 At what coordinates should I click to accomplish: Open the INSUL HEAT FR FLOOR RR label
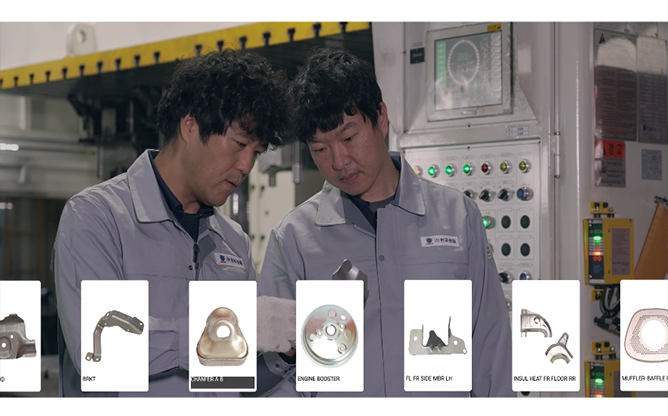tap(544, 378)
